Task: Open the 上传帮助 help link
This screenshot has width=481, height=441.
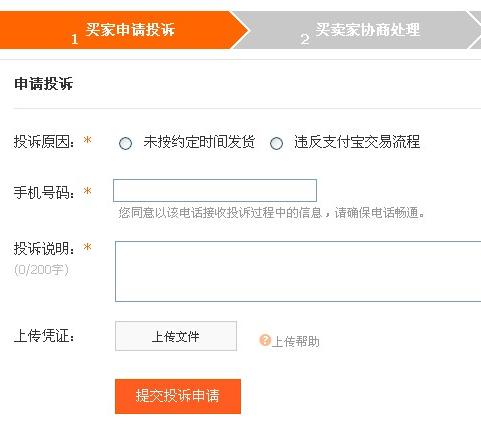Action: (296, 341)
